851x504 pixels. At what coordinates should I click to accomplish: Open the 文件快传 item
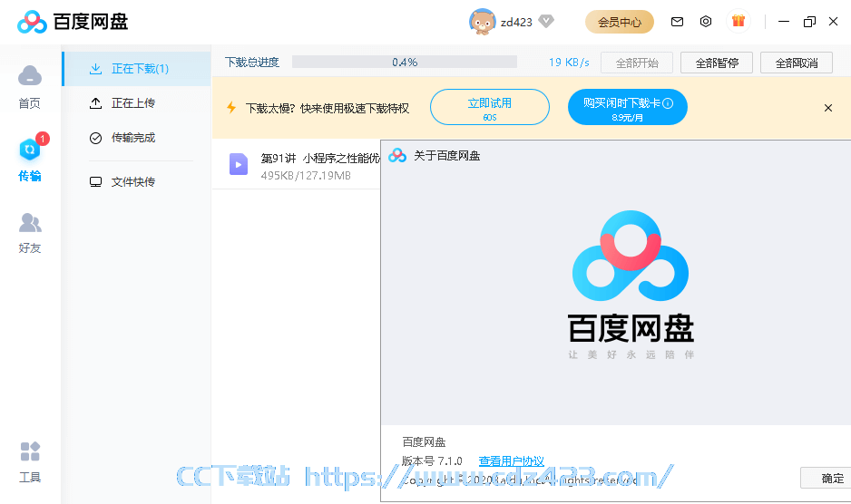[x=137, y=181]
